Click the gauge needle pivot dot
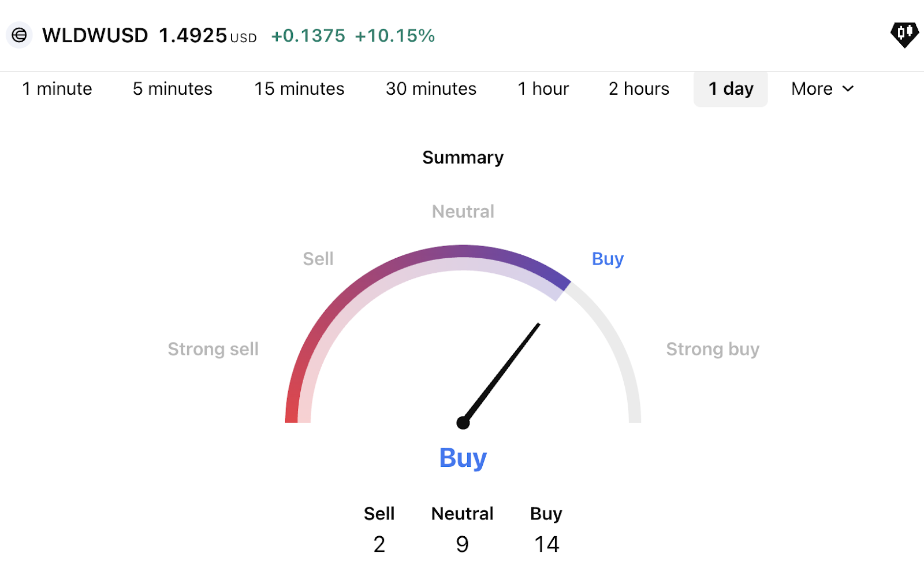Viewport: 924px width, 583px height. pyautogui.click(x=463, y=423)
